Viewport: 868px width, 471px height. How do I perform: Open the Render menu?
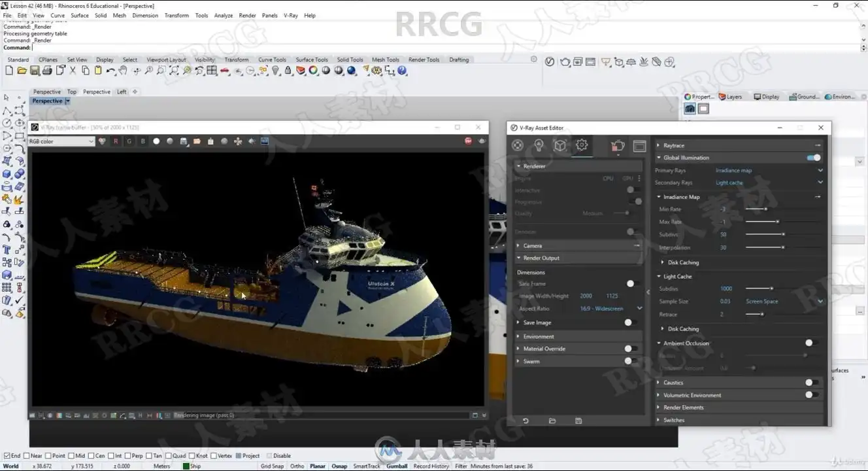point(247,15)
